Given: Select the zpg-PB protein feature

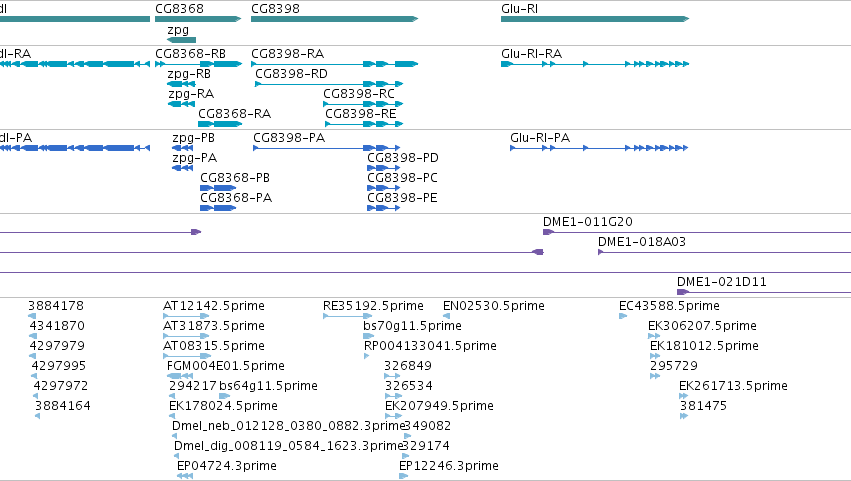Looking at the screenshot, I should [182, 148].
